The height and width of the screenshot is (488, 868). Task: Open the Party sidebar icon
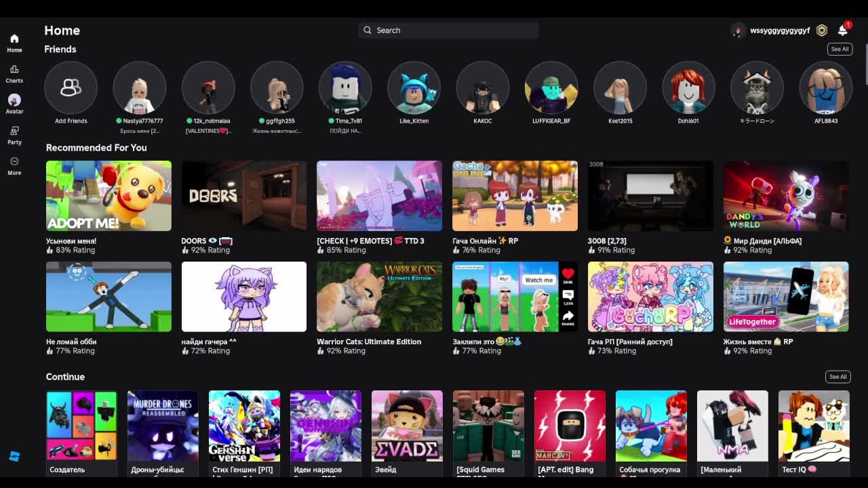point(14,131)
